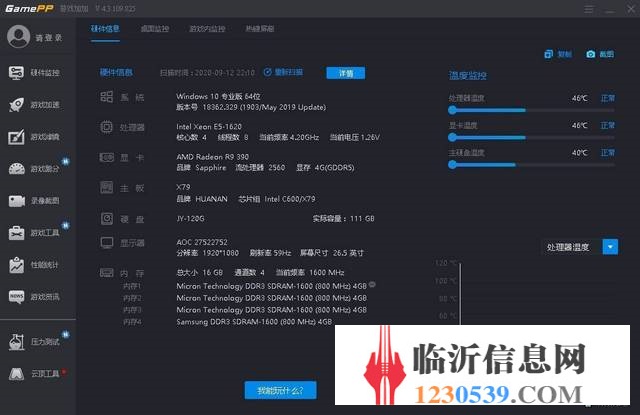Click the 硬件信息 section heading
This screenshot has height=415, width=640.
(116, 73)
